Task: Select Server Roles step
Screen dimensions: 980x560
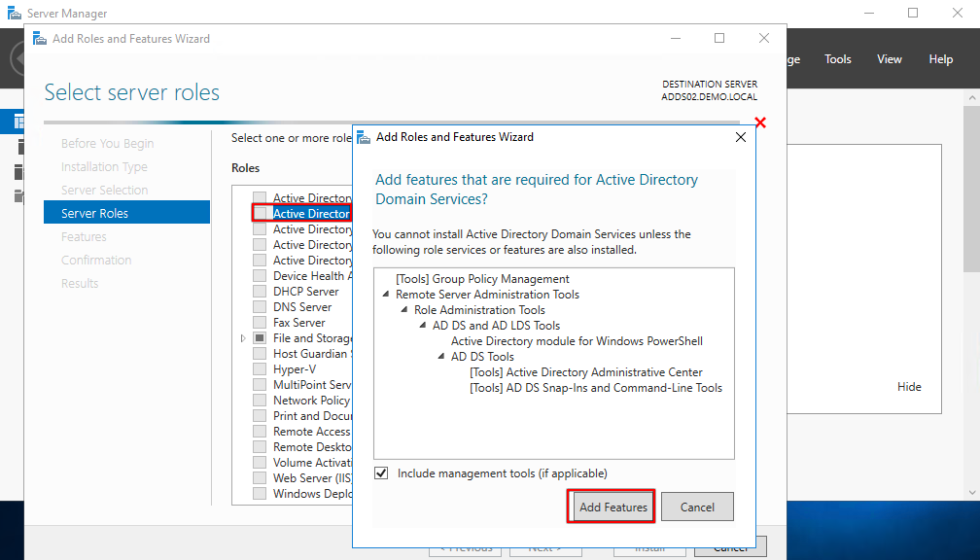Action: [x=126, y=213]
